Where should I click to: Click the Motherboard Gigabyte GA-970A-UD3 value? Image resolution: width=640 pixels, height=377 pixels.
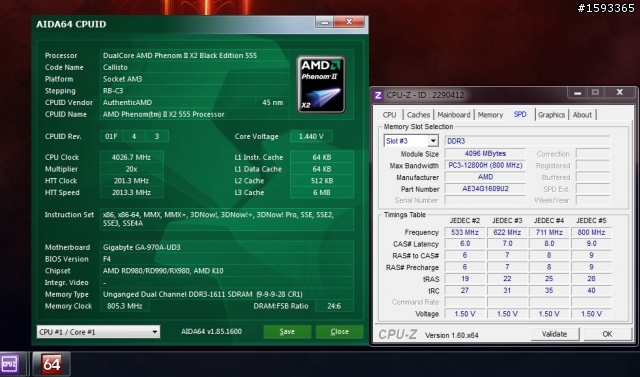[x=227, y=247]
